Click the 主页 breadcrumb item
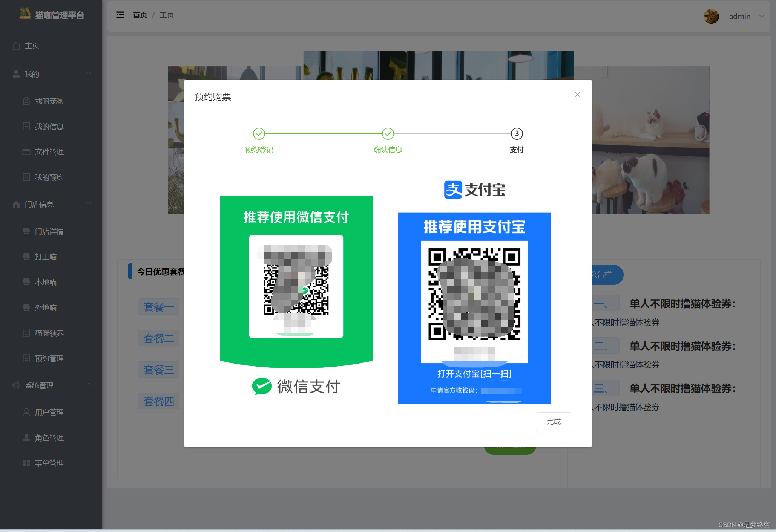Viewport: 776px width, 532px height. tap(167, 15)
